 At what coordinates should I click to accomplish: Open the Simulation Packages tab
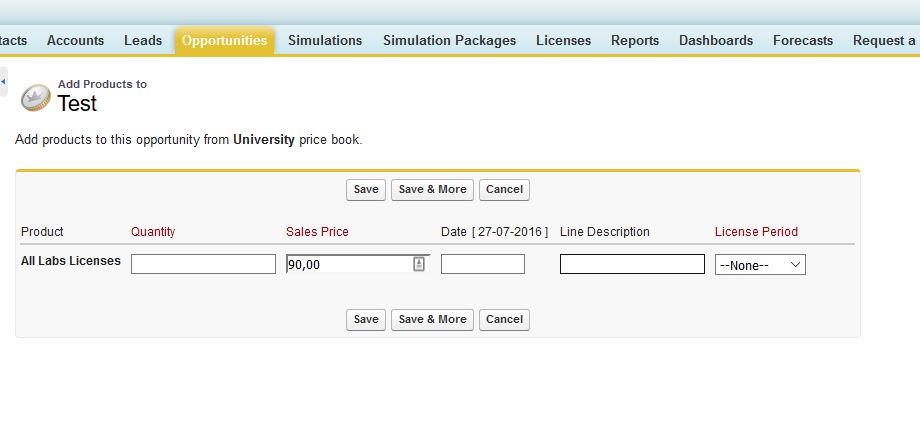click(x=449, y=41)
